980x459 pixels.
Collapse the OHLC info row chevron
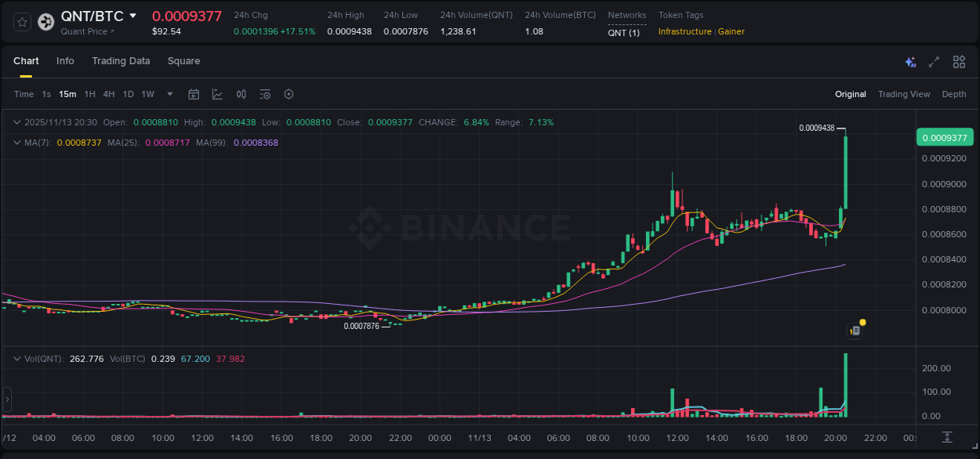click(17, 122)
